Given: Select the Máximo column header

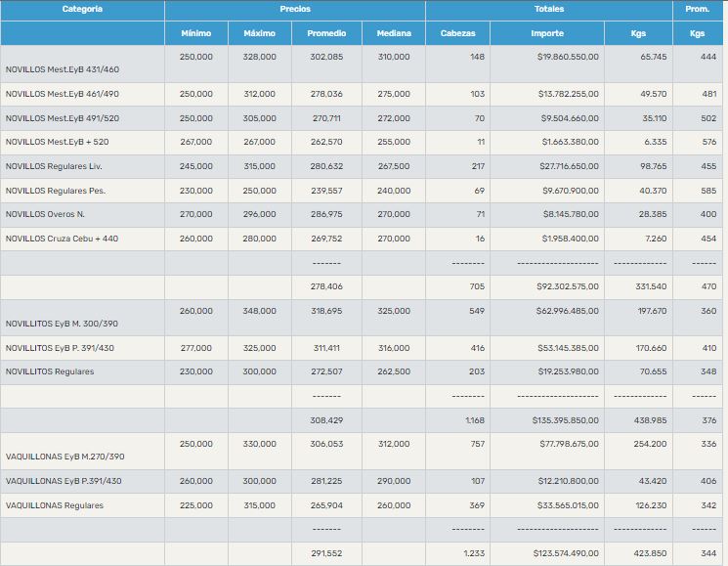Looking at the screenshot, I should pos(259,33).
